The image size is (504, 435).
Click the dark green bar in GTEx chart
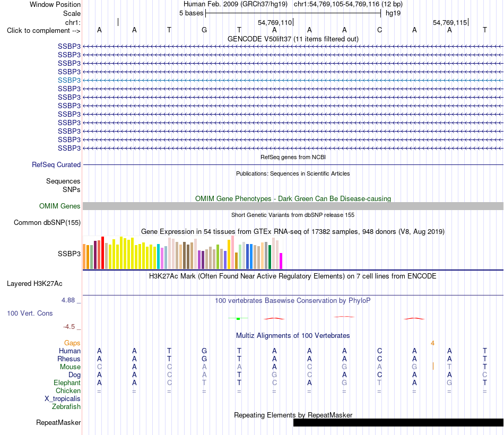click(x=270, y=257)
